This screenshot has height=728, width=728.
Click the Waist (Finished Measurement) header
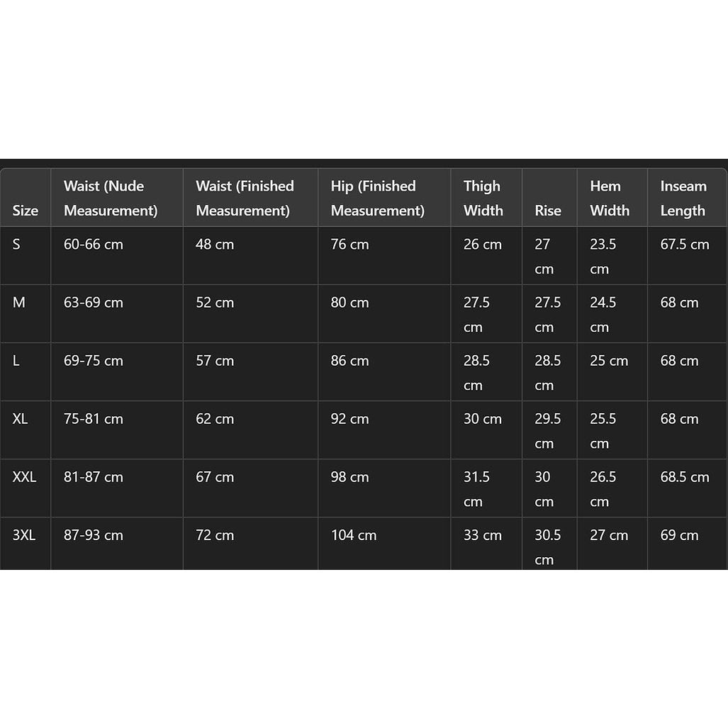coord(245,198)
